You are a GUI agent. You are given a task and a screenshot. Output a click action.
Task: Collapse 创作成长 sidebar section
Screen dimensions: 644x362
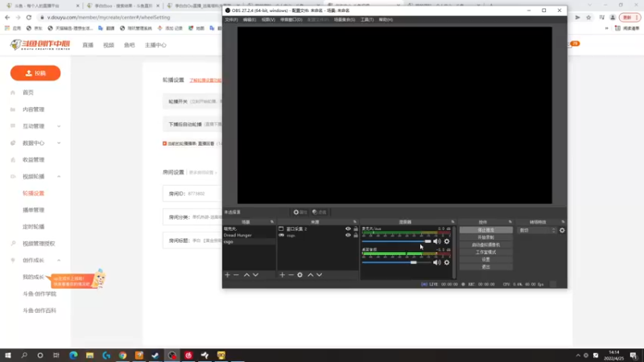59,260
